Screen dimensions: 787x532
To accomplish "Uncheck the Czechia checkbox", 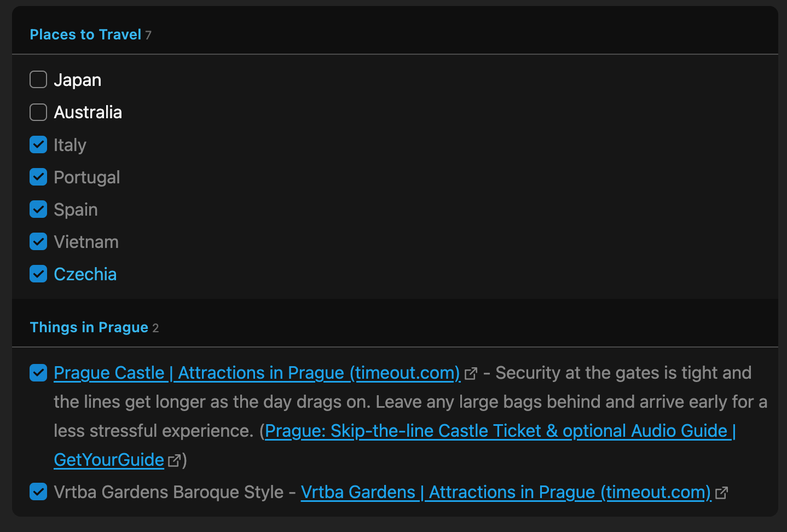I will click(x=38, y=274).
